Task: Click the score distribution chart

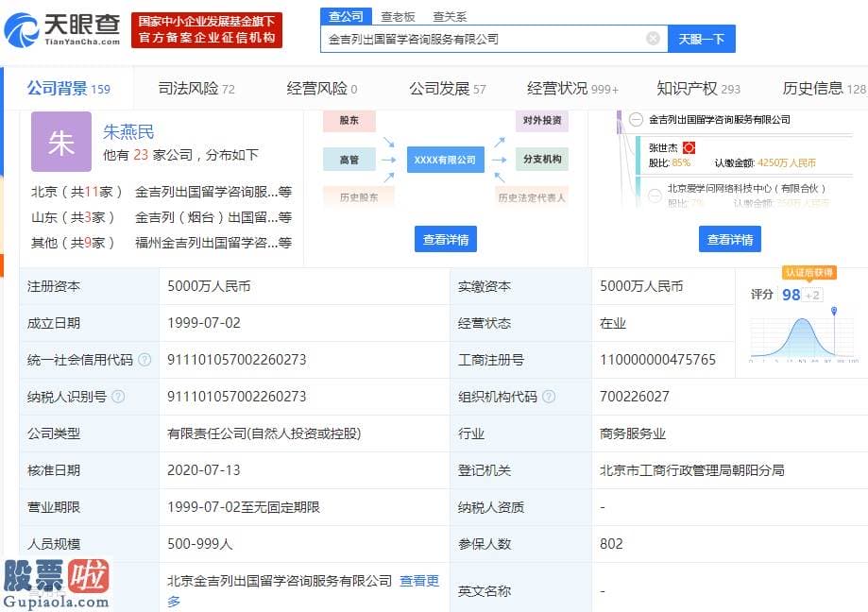Action: pyautogui.click(x=803, y=337)
